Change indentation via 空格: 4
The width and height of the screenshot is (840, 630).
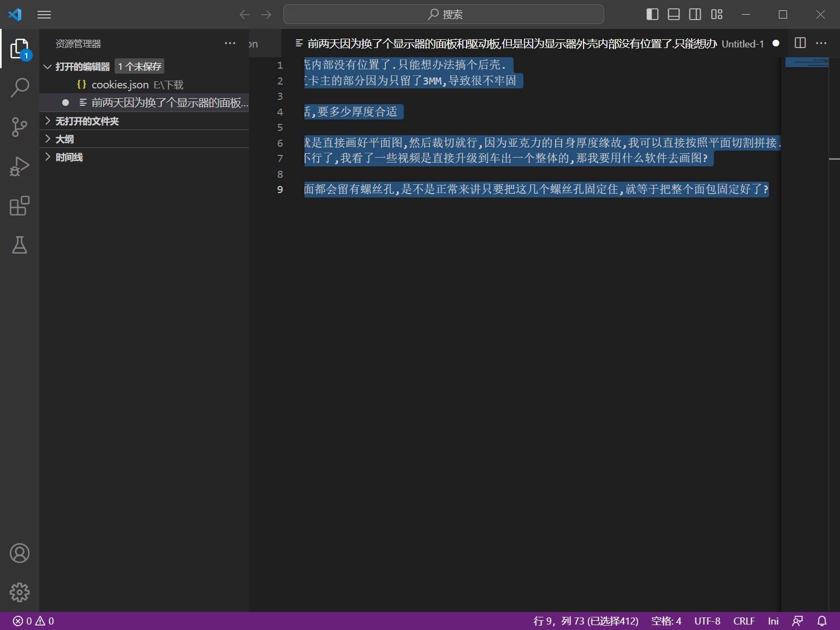coord(666,621)
